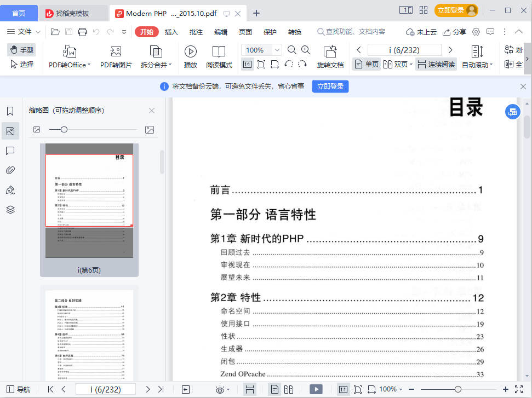Select the 手型 hand tool
Viewport: 532px width, 398px height.
tap(21, 50)
